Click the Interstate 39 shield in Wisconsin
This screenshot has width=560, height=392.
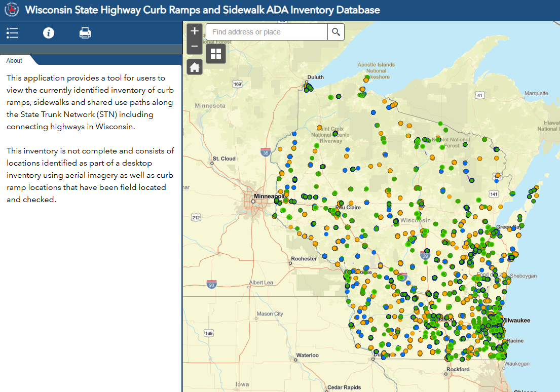pyautogui.click(x=425, y=255)
